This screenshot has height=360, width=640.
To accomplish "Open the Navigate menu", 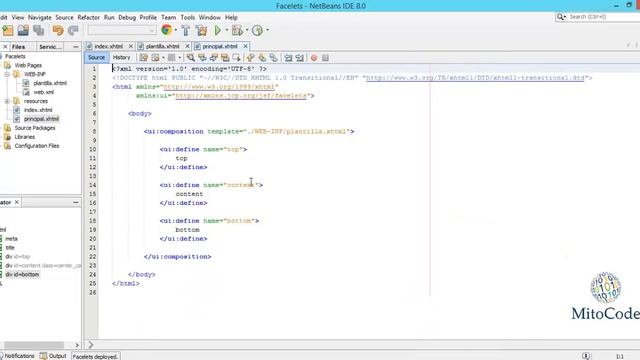I will point(40,18).
